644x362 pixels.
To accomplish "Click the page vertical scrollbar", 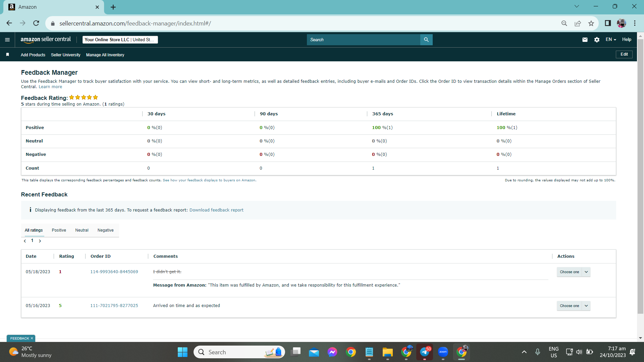I will point(640,176).
